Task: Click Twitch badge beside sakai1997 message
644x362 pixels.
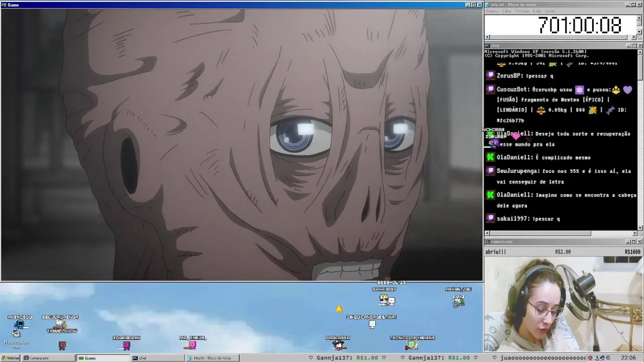Action: [x=491, y=218]
